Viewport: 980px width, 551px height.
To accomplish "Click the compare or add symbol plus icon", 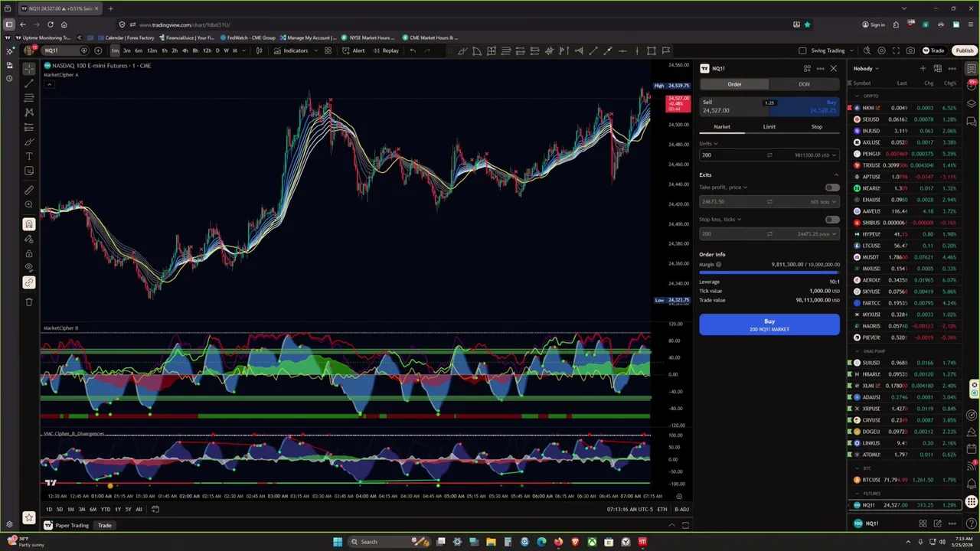I will [x=98, y=51].
